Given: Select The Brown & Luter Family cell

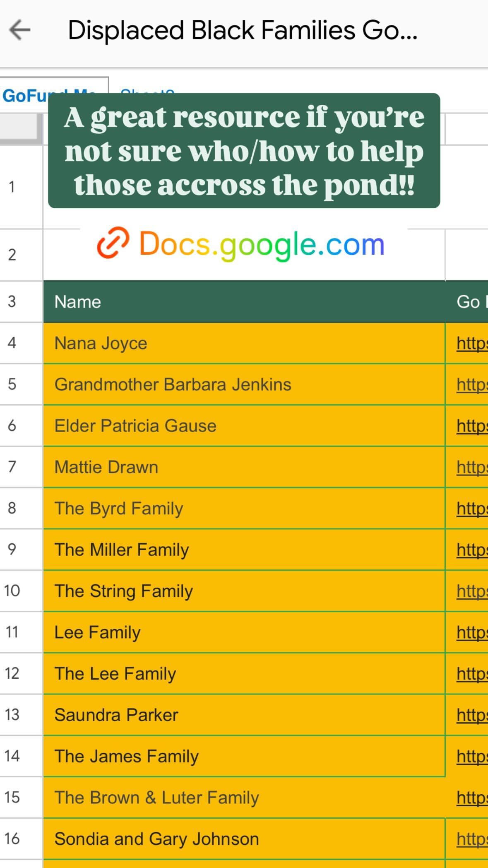Looking at the screenshot, I should pos(243,798).
